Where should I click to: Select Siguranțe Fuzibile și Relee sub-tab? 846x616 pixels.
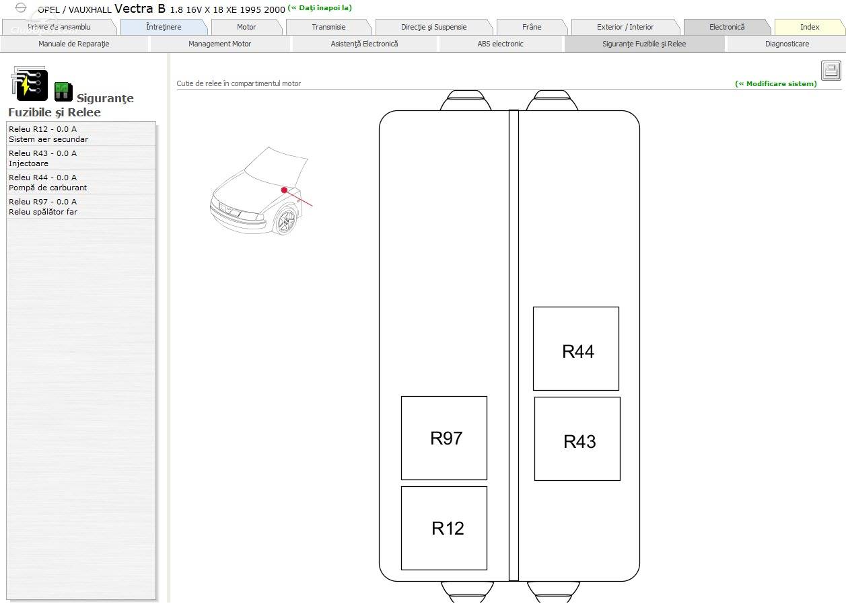coord(644,44)
